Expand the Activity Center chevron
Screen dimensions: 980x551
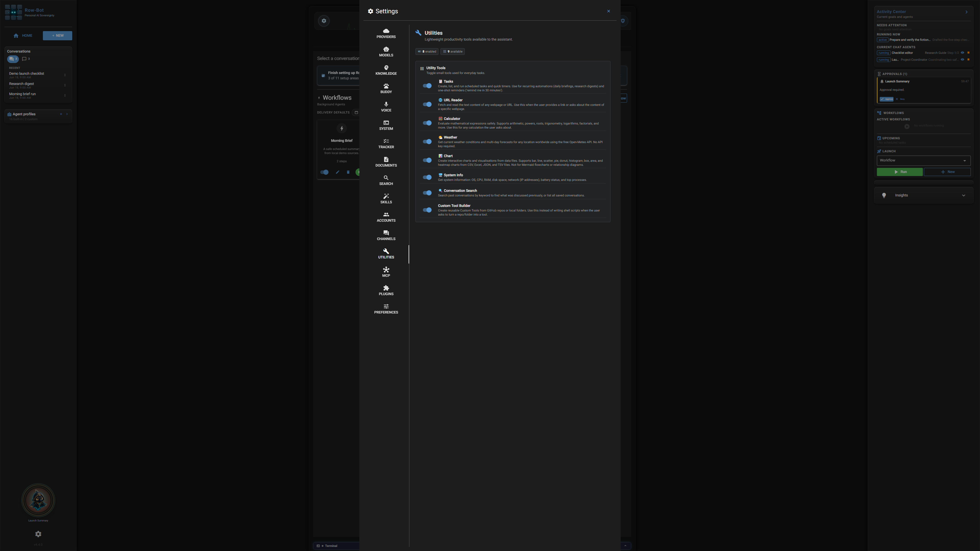[966, 12]
